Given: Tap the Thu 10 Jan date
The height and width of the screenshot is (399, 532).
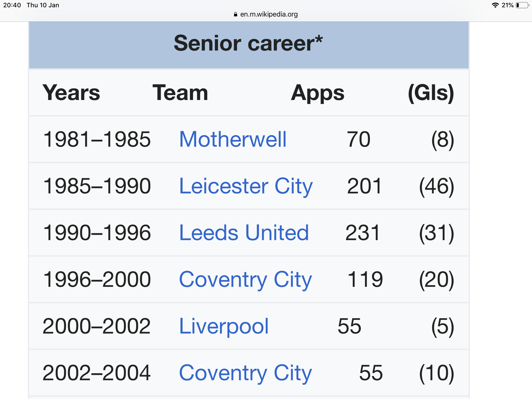Looking at the screenshot, I should click(x=43, y=5).
